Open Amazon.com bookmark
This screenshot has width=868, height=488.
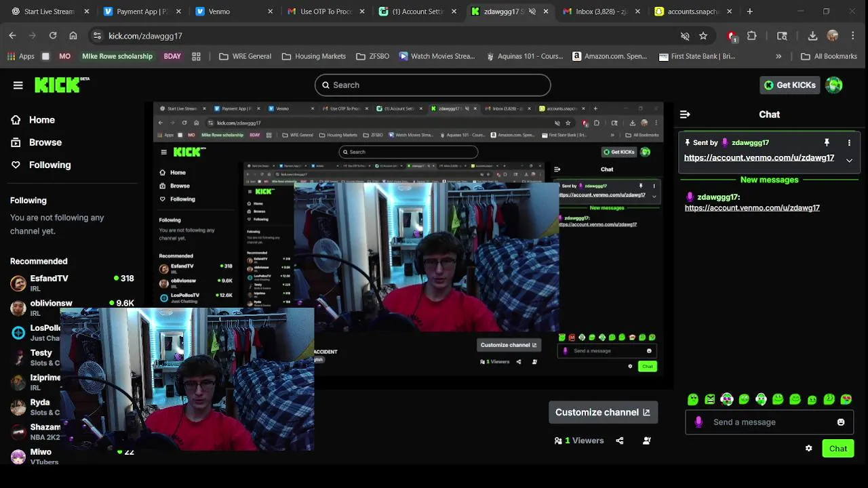click(609, 56)
